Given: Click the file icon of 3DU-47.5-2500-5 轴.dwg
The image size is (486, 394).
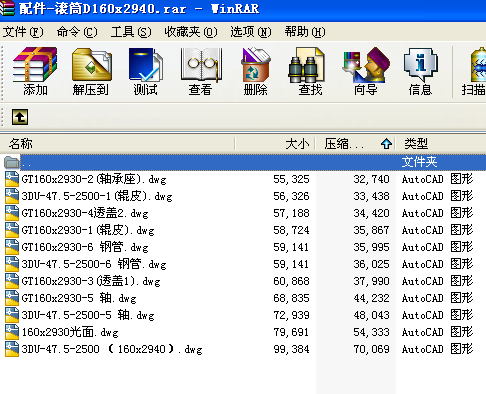Looking at the screenshot, I should point(12,315).
